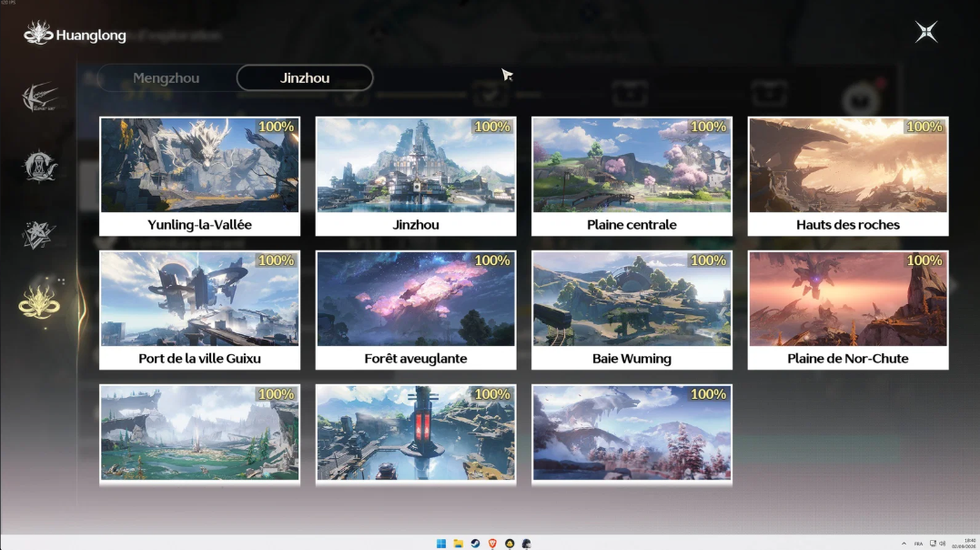This screenshot has width=980, height=550.
Task: Open the Yunling-la-Vallée area card
Action: [200, 177]
